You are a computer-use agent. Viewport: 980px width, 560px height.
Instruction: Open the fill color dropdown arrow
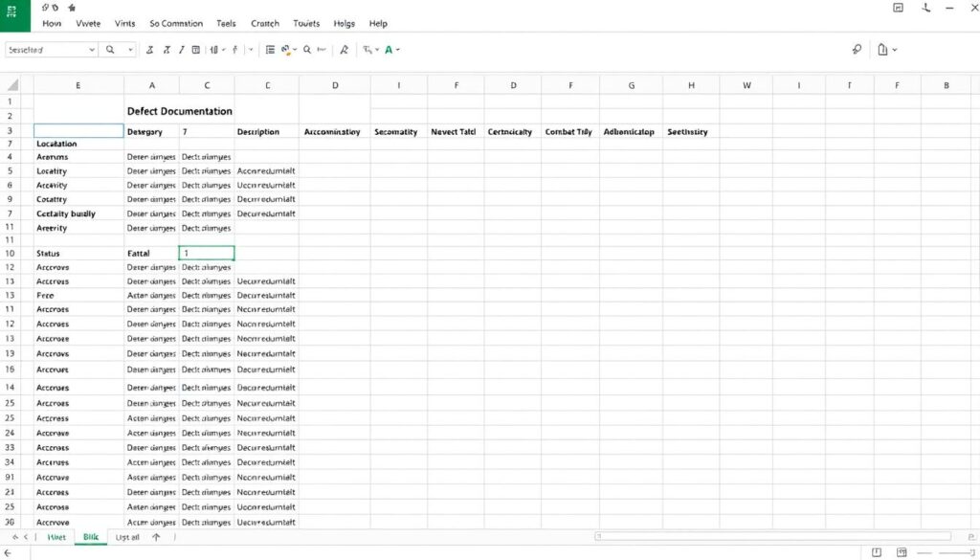pos(295,50)
